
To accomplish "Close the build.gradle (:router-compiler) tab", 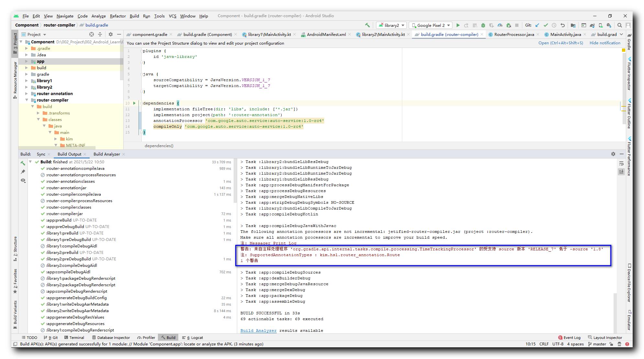I will (x=482, y=34).
